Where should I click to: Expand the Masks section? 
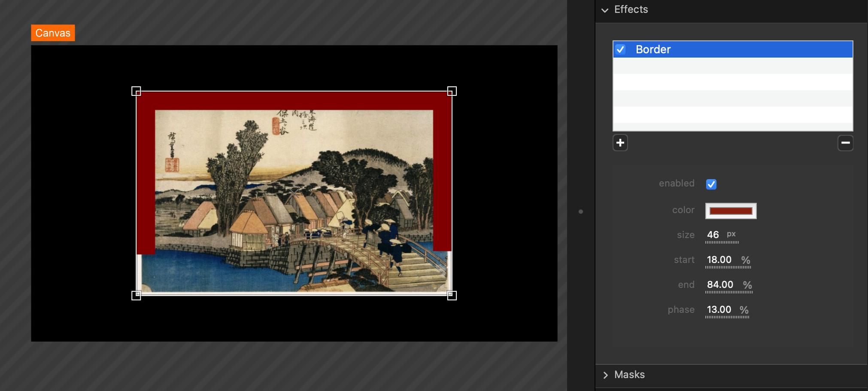(605, 375)
